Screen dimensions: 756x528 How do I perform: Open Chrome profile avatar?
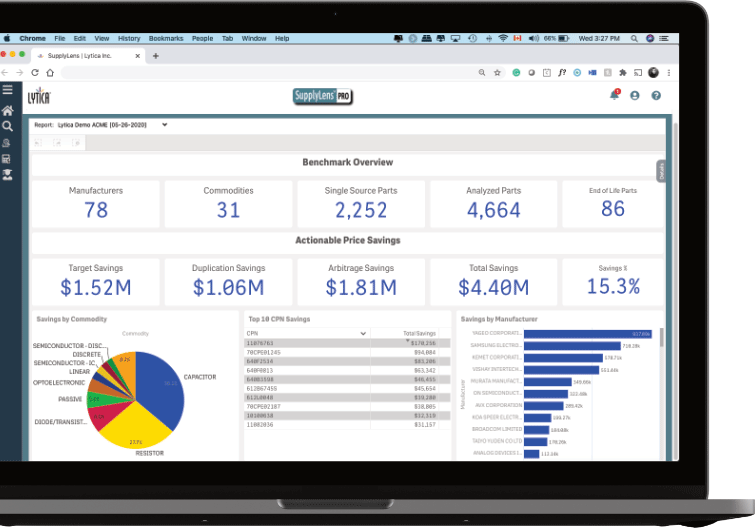[x=653, y=73]
